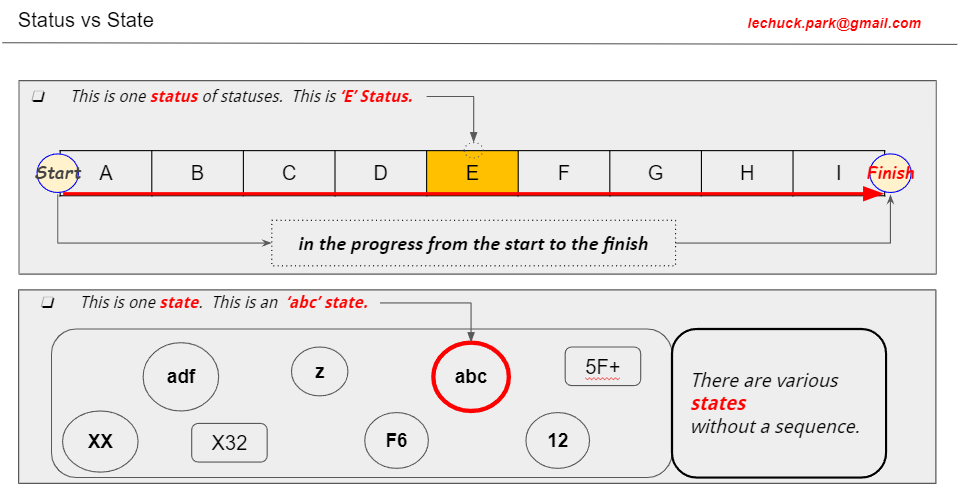
Task: Click the circle labeled 12
Action: (558, 440)
